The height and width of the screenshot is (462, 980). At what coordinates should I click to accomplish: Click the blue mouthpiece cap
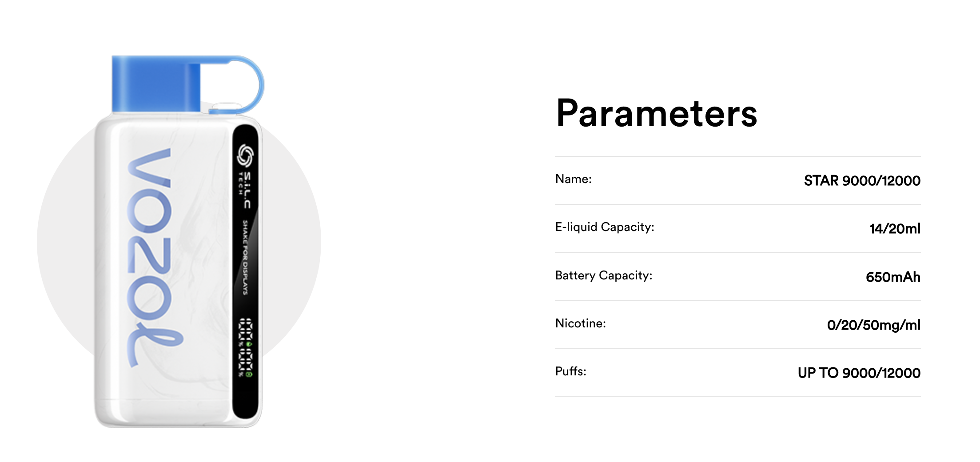click(156, 84)
